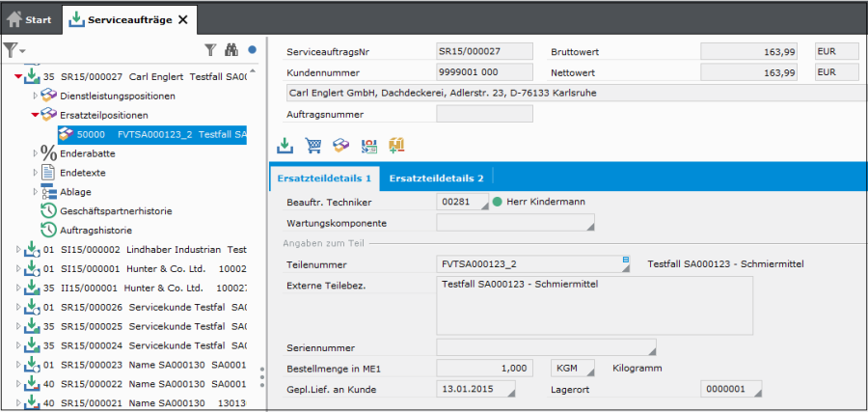Image resolution: width=868 pixels, height=412 pixels.
Task: Click the shopping cart toolbar icon
Action: (312, 146)
